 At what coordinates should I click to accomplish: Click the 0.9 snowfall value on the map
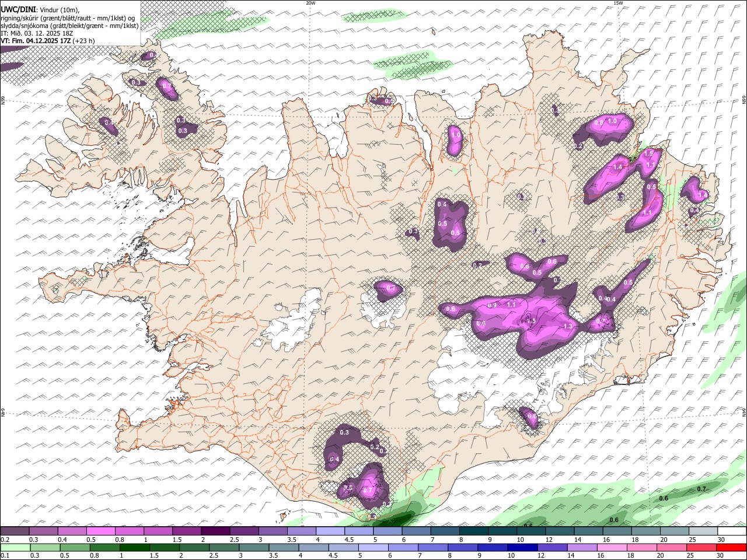492,305
